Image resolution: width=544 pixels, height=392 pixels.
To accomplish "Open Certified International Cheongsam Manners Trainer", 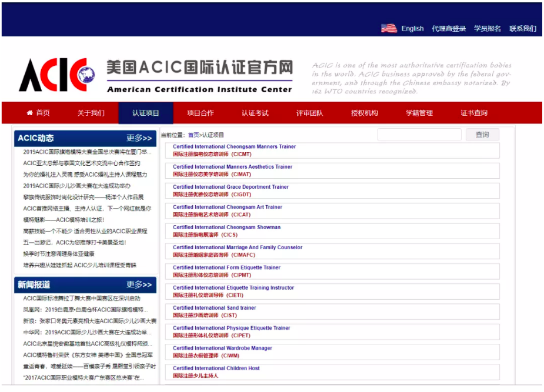I will (234, 146).
